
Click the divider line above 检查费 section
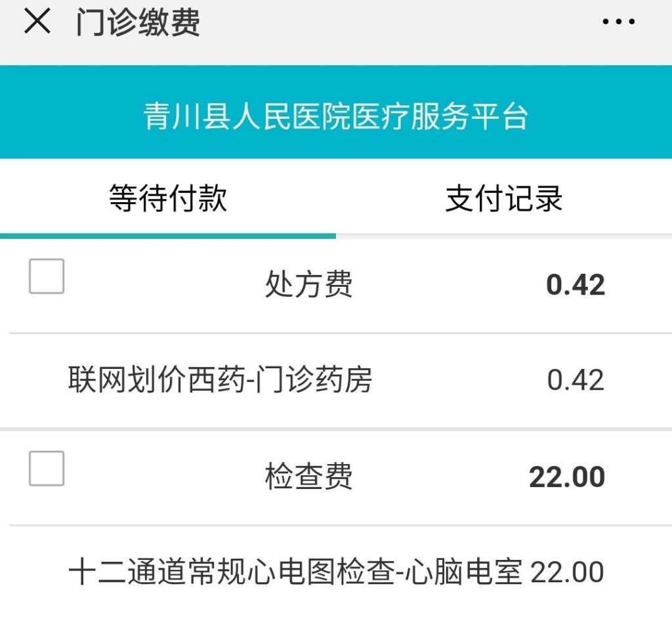pyautogui.click(x=336, y=429)
